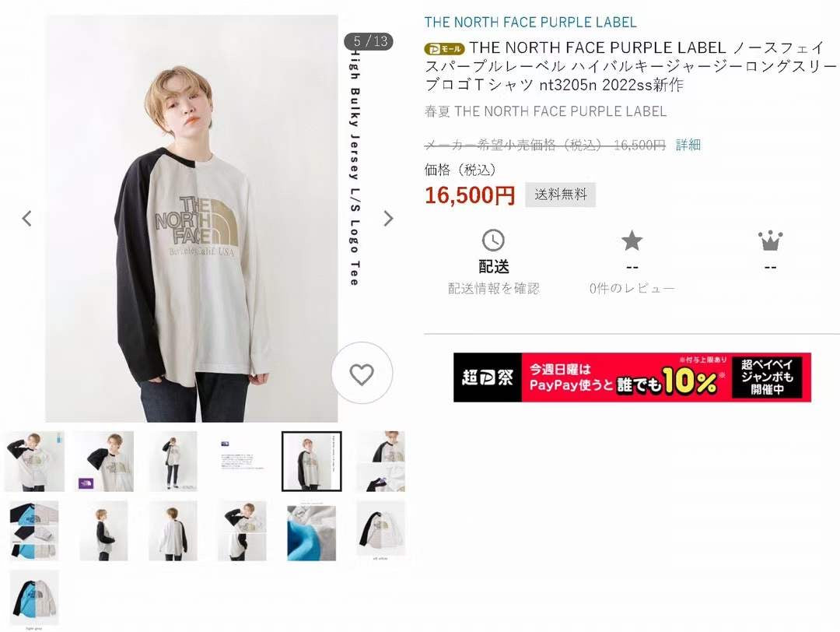The width and height of the screenshot is (840, 632).
Task: Select the purple label tag thumbnail
Action: click(x=103, y=461)
